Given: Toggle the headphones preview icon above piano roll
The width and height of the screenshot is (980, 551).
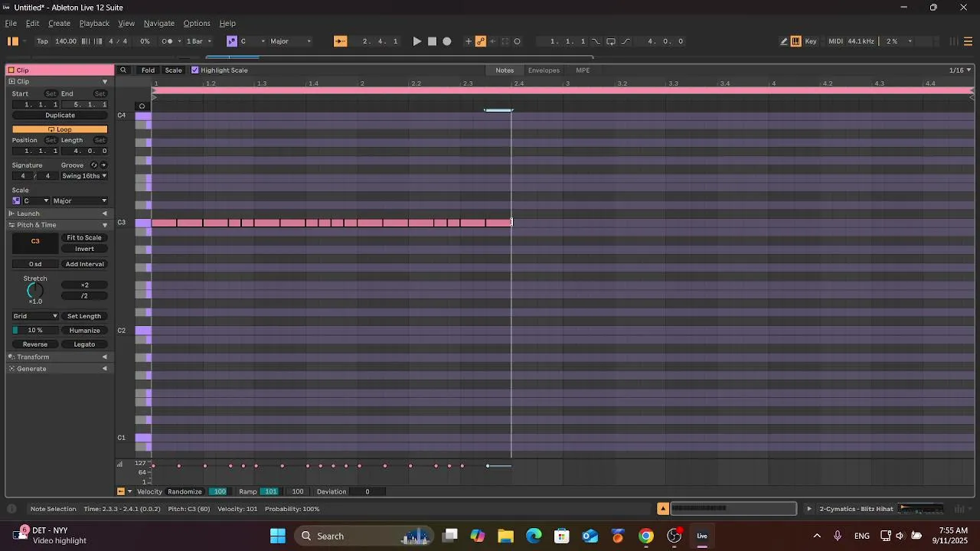Looking at the screenshot, I should click(x=142, y=106).
